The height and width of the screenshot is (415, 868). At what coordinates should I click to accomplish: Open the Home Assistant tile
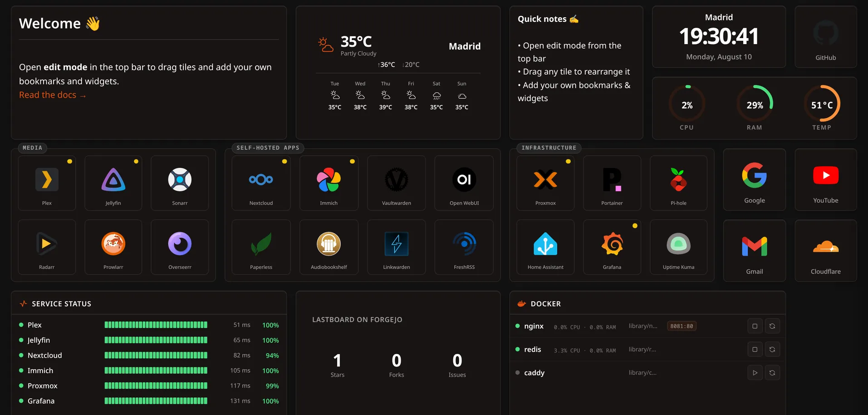[x=545, y=247]
